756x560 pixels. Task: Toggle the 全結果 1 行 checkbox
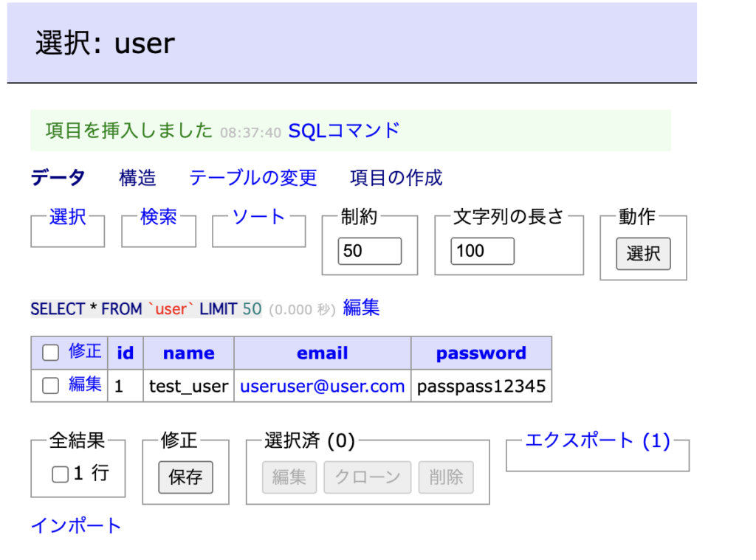click(61, 474)
